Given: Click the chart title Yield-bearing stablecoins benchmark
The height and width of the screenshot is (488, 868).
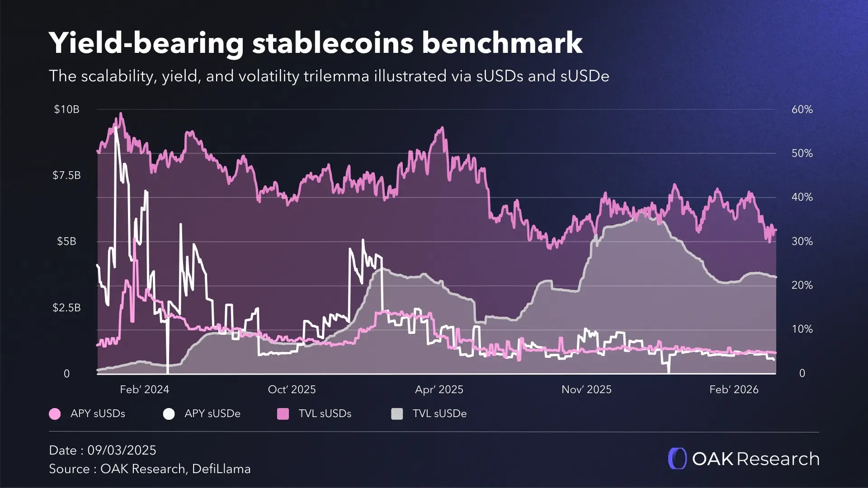Looking at the screenshot, I should tap(316, 43).
